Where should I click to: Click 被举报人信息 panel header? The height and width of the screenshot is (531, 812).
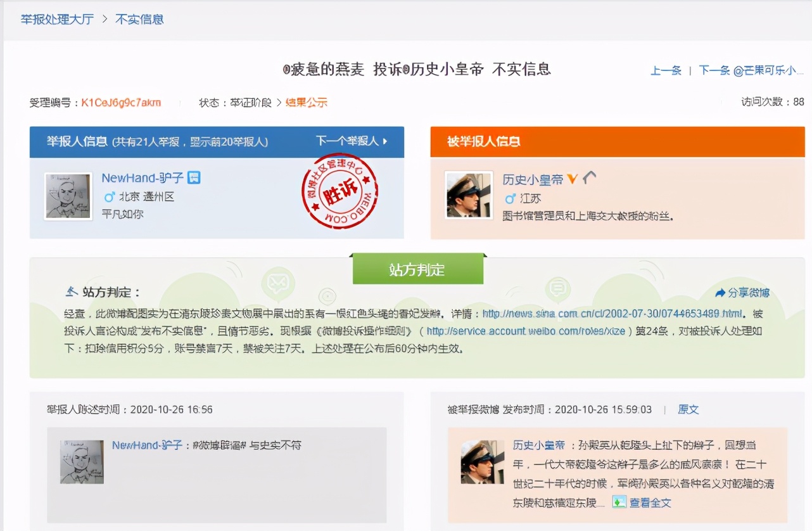click(x=617, y=142)
